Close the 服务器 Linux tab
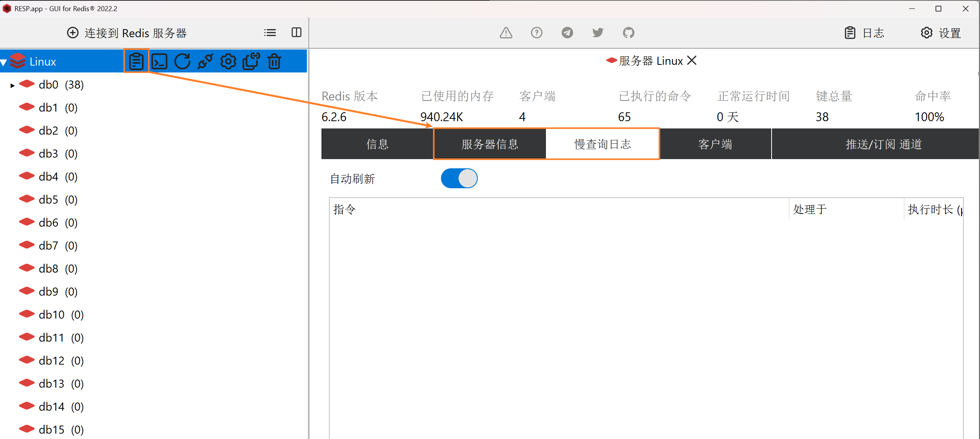The height and width of the screenshot is (439, 980). pyautogui.click(x=692, y=61)
